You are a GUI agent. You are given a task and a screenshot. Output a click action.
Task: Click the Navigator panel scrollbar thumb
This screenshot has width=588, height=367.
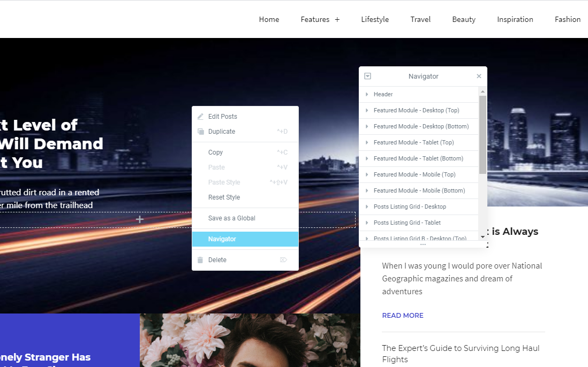483,135
